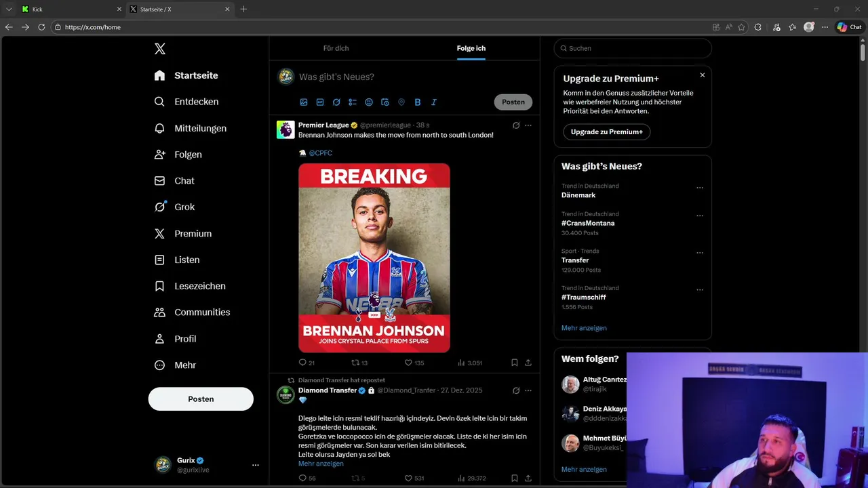Viewport: 868px width, 488px height.
Task: Reply to the Premier League post
Action: pyautogui.click(x=307, y=363)
